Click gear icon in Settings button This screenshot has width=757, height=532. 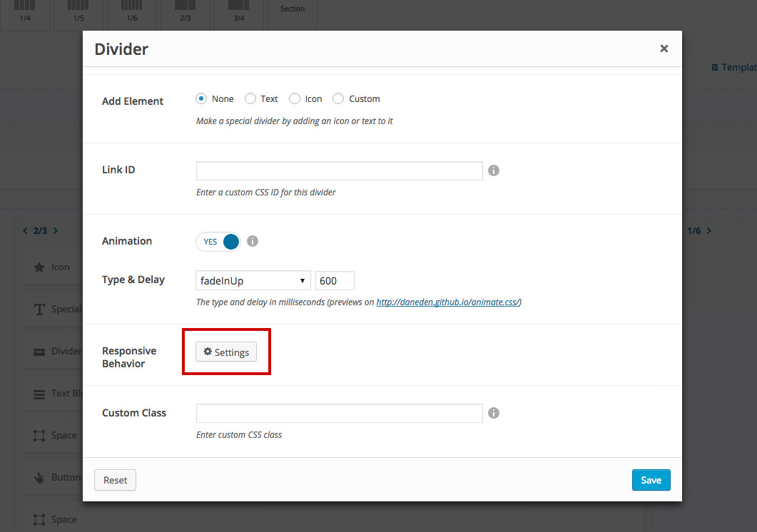click(x=208, y=352)
